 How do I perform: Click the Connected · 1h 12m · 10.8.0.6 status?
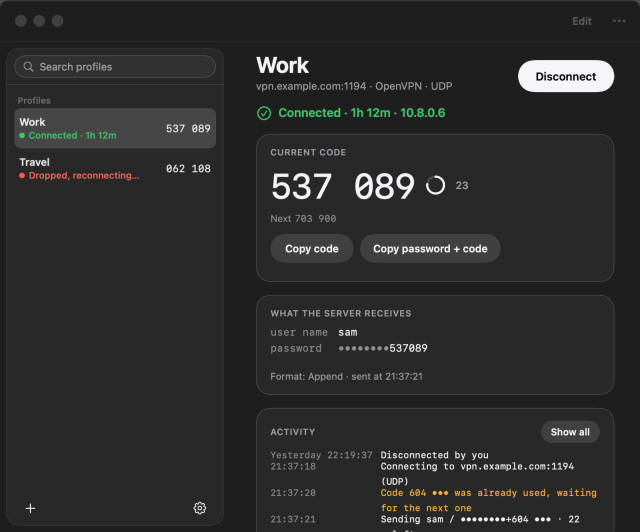362,113
